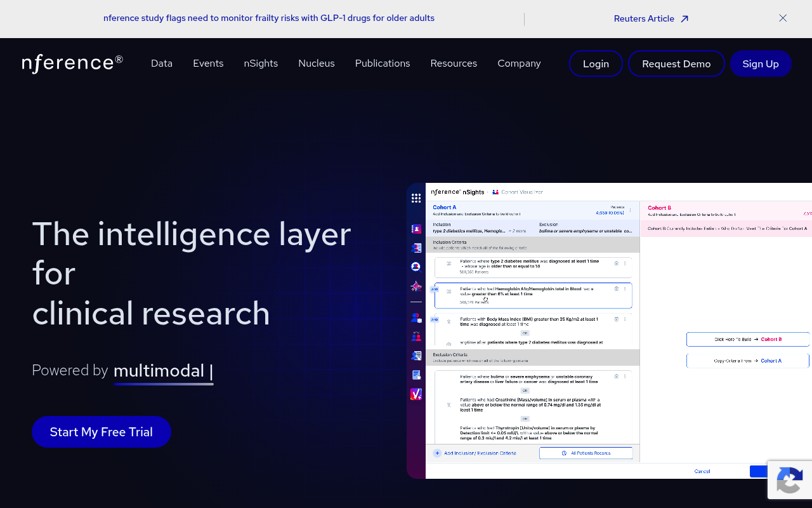Copy Criteria From Cohort A

[748, 361]
